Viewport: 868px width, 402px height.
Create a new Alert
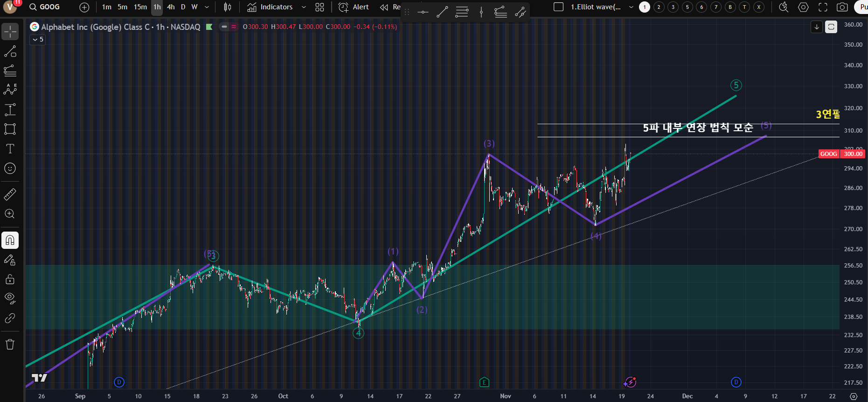[354, 7]
